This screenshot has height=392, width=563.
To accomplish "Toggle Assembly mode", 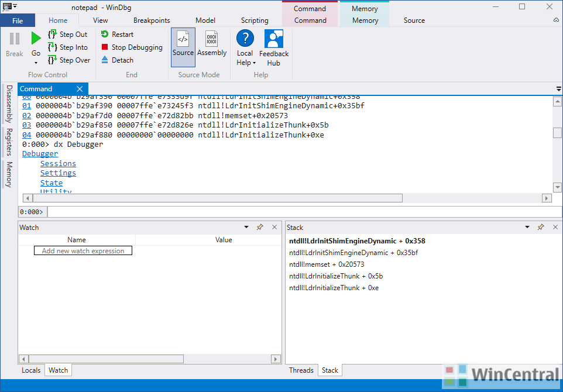I will point(212,44).
